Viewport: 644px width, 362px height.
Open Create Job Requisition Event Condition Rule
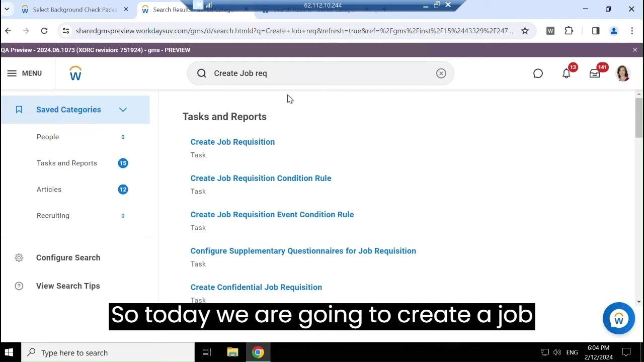(x=272, y=215)
